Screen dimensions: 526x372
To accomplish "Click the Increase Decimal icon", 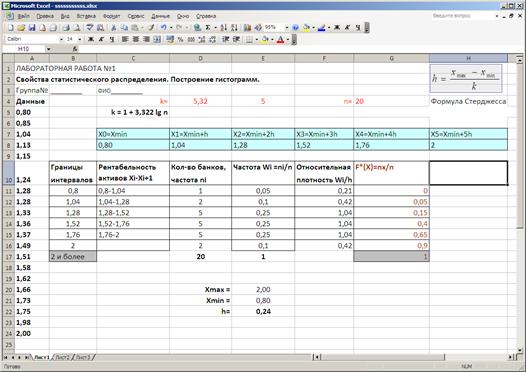I will [x=202, y=40].
